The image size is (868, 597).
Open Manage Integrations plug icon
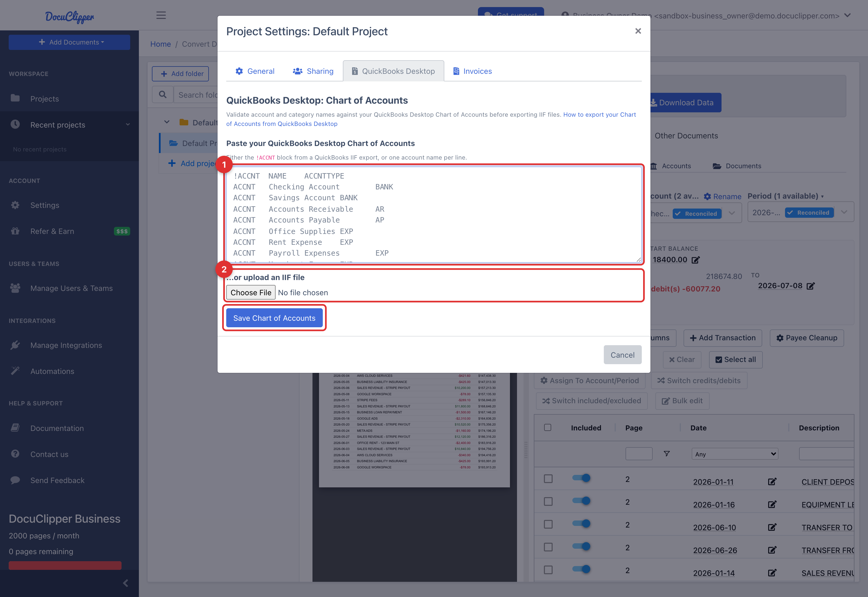15,345
